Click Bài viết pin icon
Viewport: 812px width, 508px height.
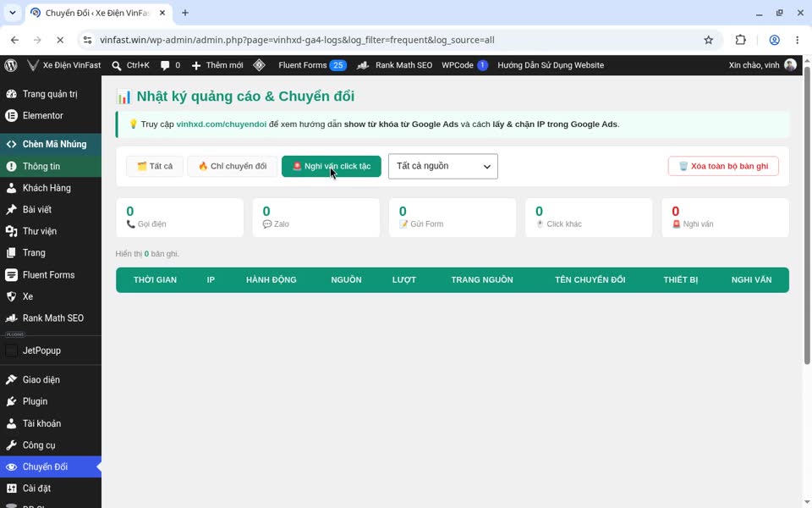pyautogui.click(x=11, y=209)
